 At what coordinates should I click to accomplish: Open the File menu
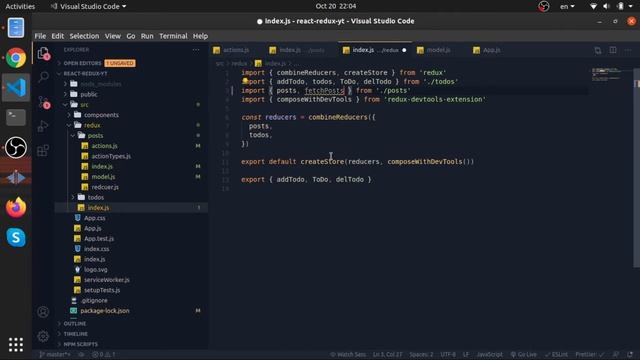coord(40,36)
